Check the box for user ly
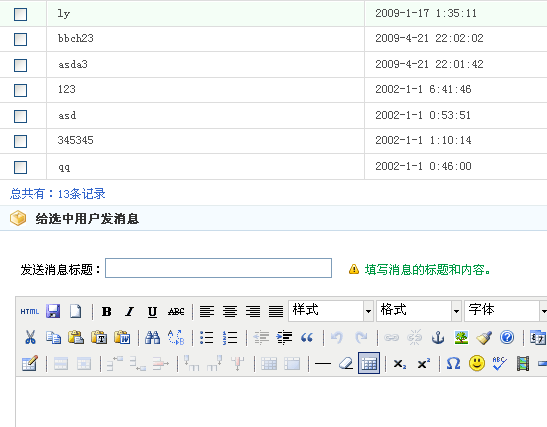 [21, 14]
